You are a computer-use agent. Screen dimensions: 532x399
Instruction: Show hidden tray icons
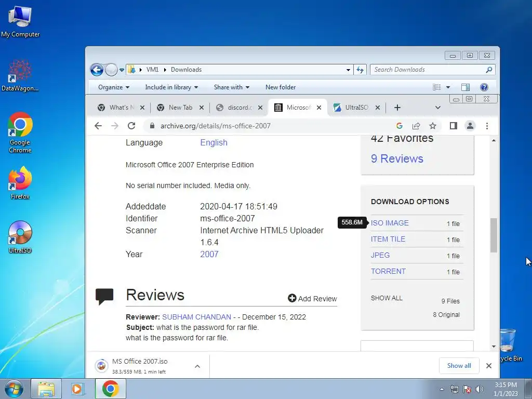tap(442, 389)
